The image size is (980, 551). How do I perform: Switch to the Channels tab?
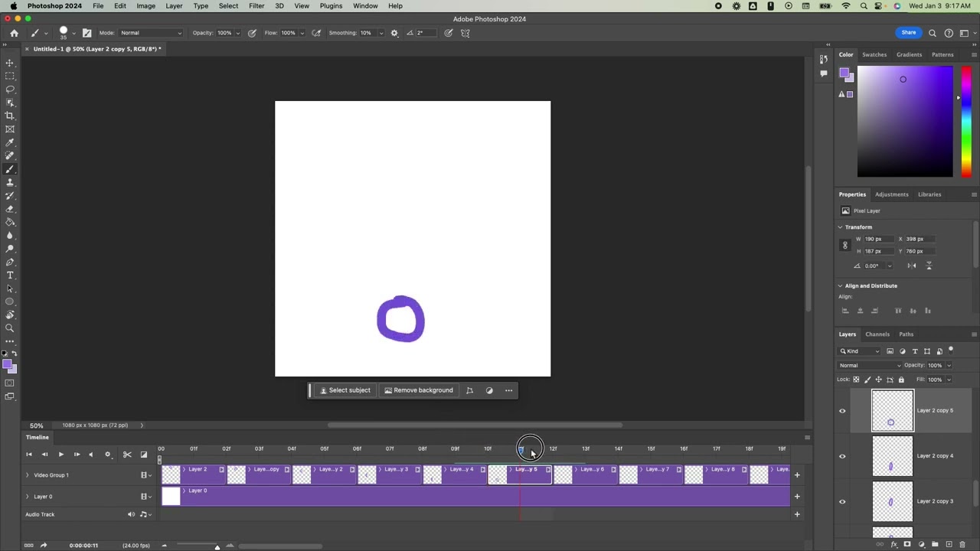click(x=877, y=334)
